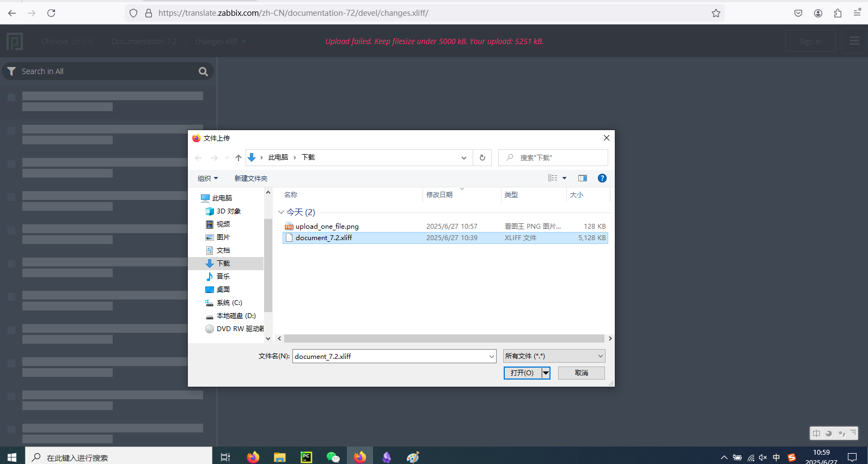This screenshot has height=464, width=868.
Task: Close the 文件上传 dialog
Action: pyautogui.click(x=606, y=138)
